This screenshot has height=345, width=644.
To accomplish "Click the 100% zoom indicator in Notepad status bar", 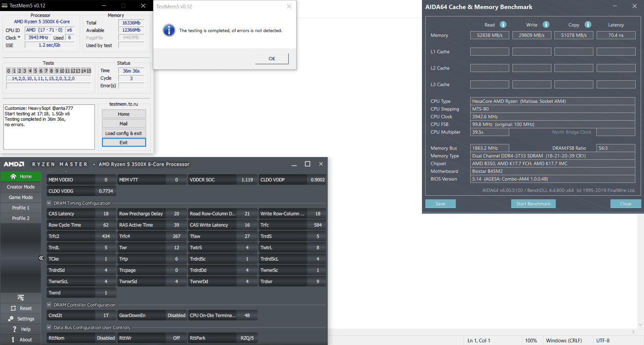I will pyautogui.click(x=531, y=340).
